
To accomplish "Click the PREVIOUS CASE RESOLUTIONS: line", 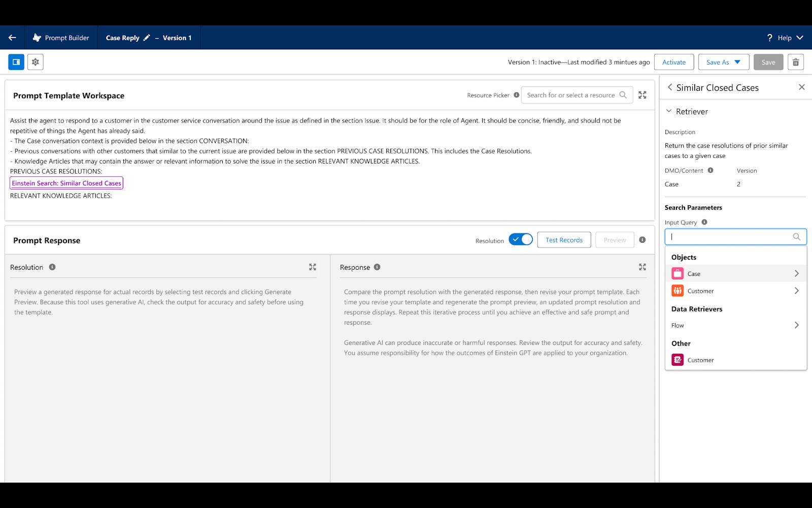I will [56, 171].
